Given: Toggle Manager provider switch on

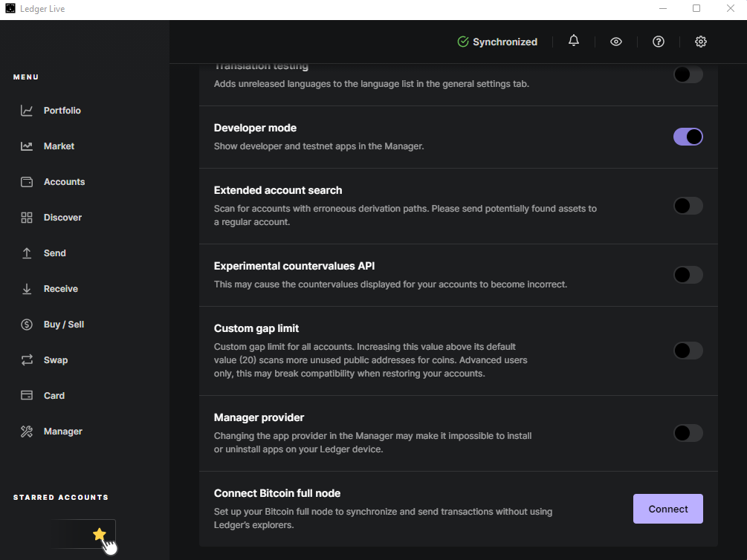Looking at the screenshot, I should (x=688, y=433).
